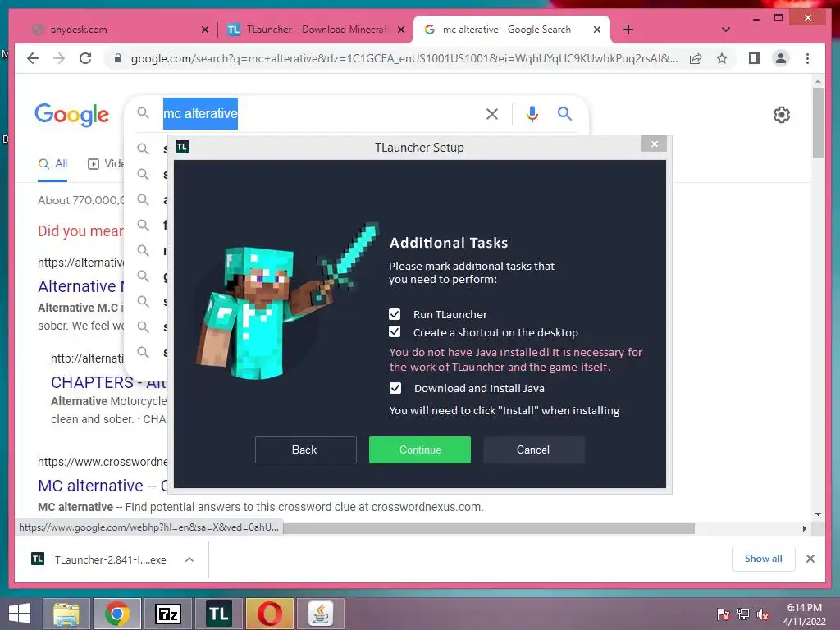Toggle Create a shortcut on the desktop
Image resolution: width=840 pixels, height=630 pixels.
coord(395,332)
